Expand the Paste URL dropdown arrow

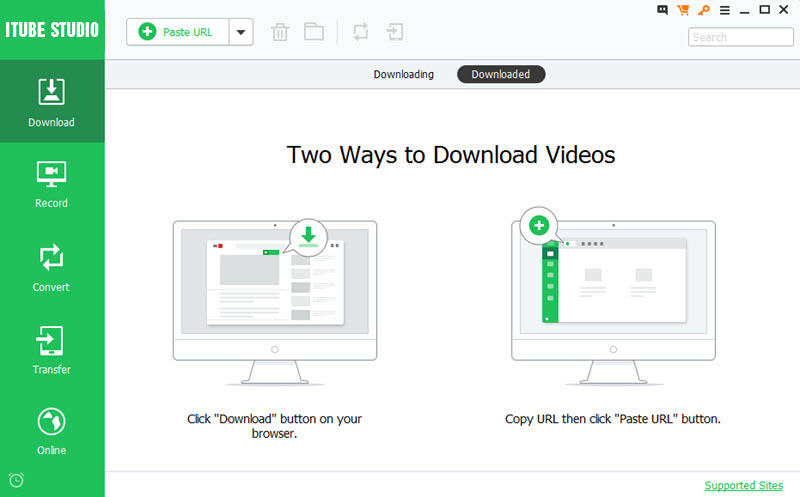click(x=241, y=32)
